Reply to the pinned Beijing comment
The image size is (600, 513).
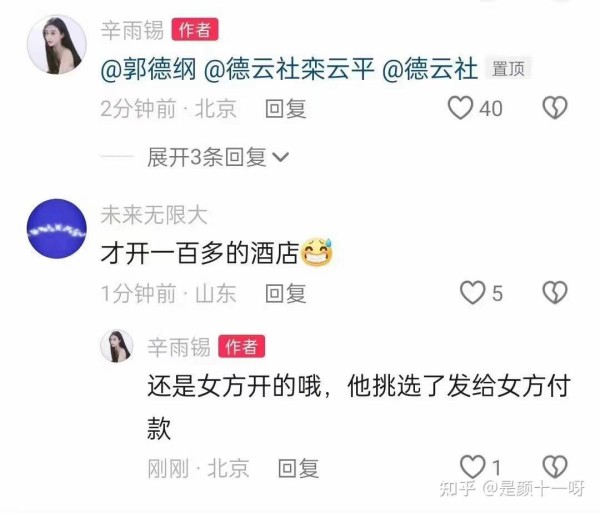[x=286, y=109]
